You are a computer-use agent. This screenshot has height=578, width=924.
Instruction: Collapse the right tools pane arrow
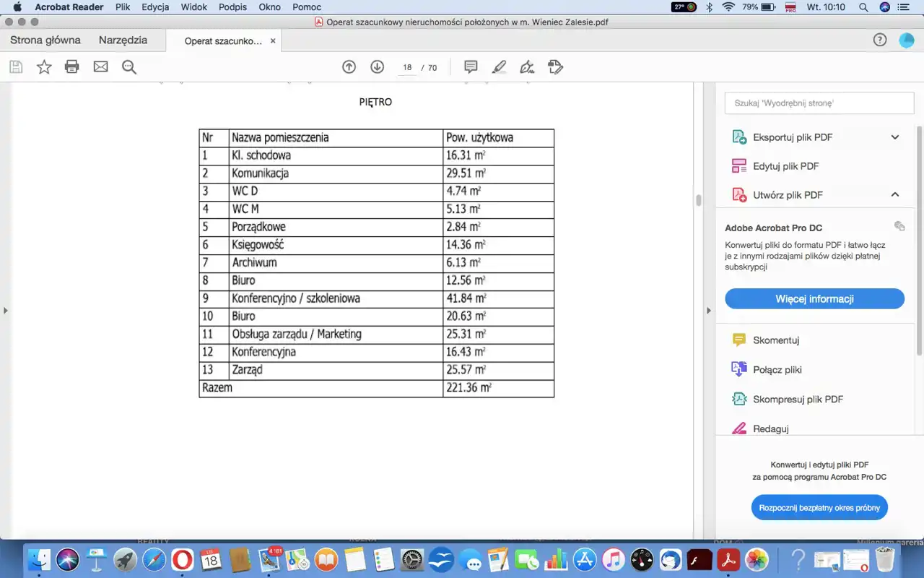coord(708,311)
